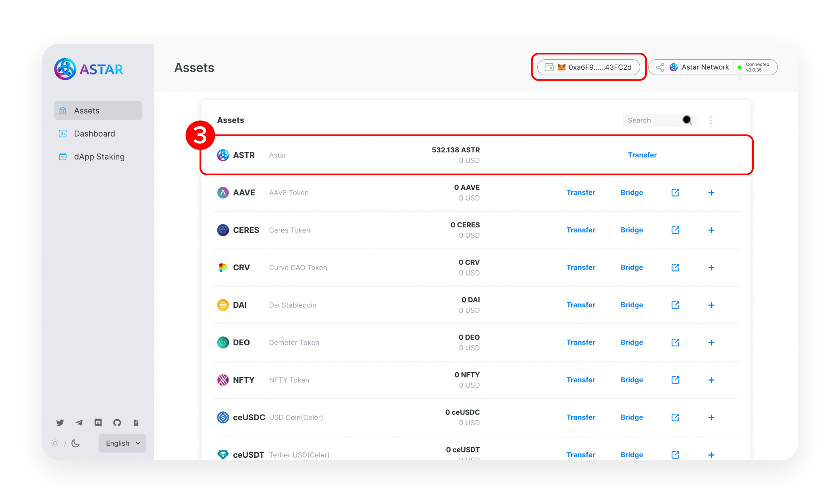Click Bridge in the AAVE row
Screen dimensions: 840x504
(632, 193)
